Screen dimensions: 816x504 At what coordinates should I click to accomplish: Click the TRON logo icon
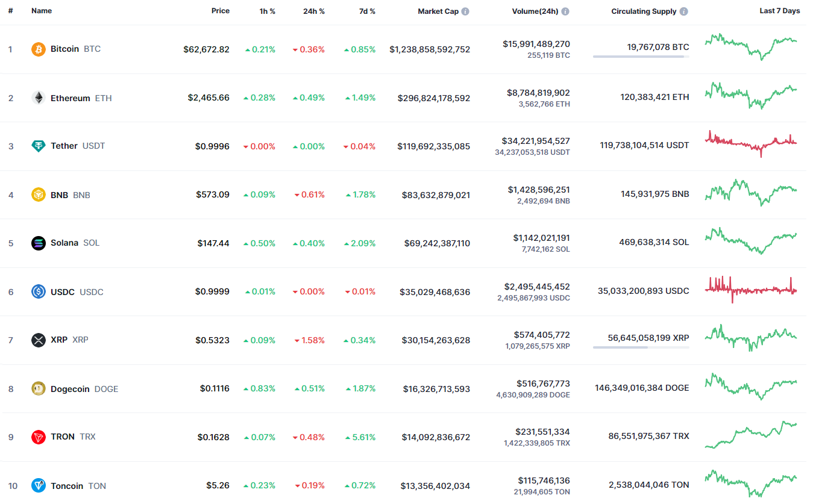tap(39, 437)
